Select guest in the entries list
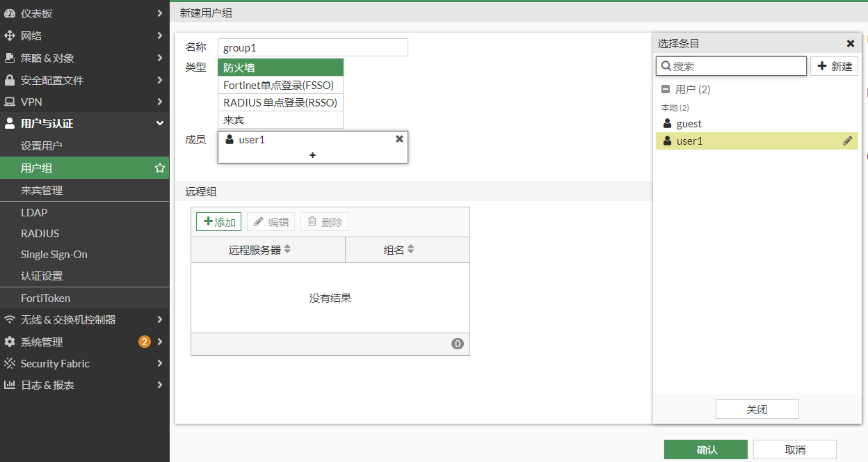Screen dimensions: 868x462 coord(757,123)
